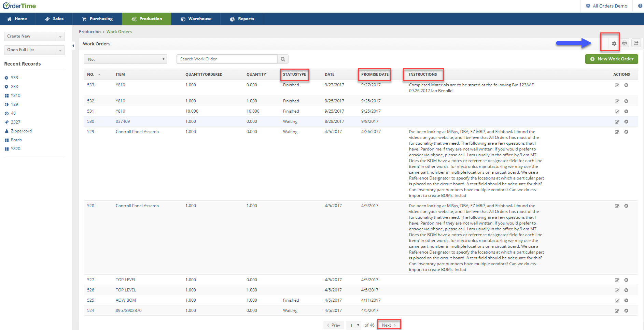The height and width of the screenshot is (330, 644).
Task: Delete work order 524
Action: point(626,311)
